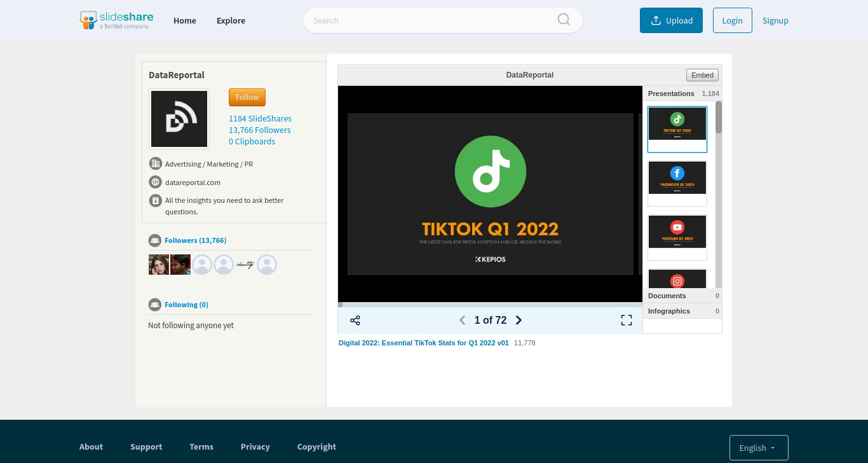Click the Login button
Image resolution: width=868 pixels, height=463 pixels.
732,20
